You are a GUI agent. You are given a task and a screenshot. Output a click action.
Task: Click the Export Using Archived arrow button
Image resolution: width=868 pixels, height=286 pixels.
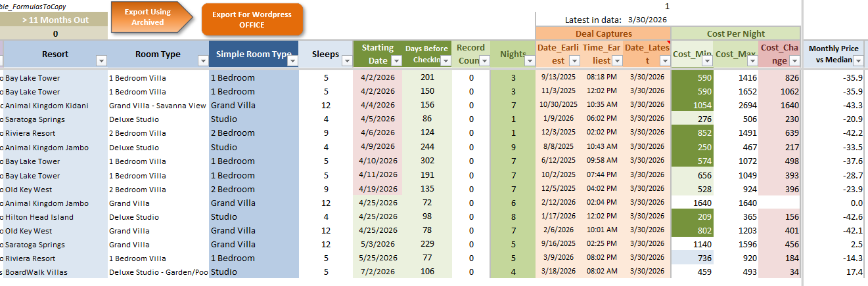tap(150, 17)
